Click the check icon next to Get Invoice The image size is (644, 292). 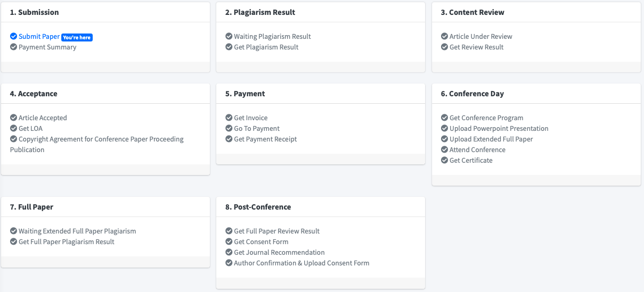coord(229,118)
